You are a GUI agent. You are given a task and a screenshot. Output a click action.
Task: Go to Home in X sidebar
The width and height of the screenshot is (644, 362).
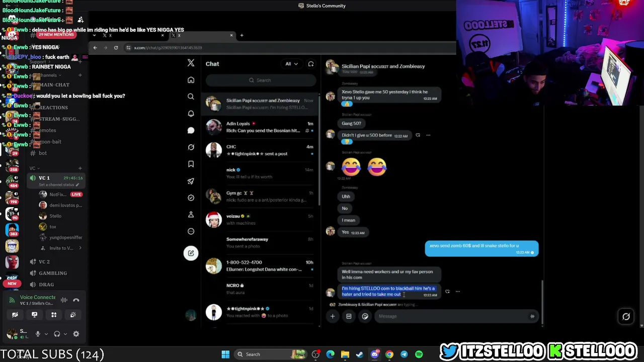point(191,80)
